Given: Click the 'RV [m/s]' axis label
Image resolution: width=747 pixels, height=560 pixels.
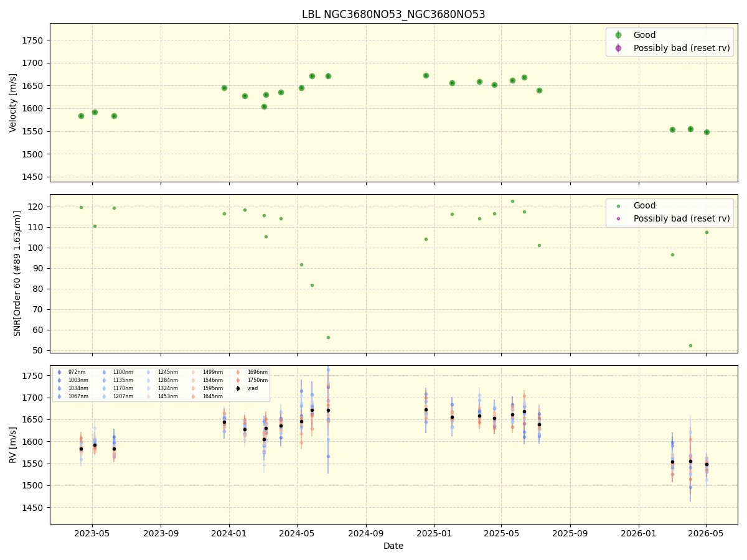Looking at the screenshot, I should [13, 444].
